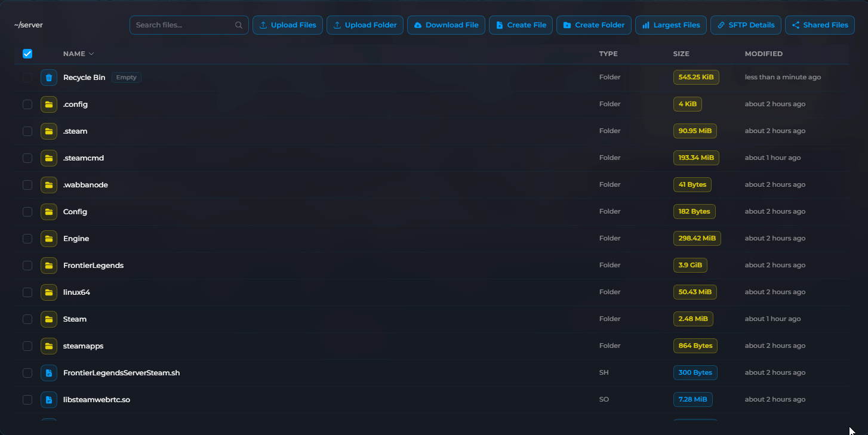Check the FrontierLegendsServerSteam.sh row checkbox
The image size is (868, 435).
point(27,373)
